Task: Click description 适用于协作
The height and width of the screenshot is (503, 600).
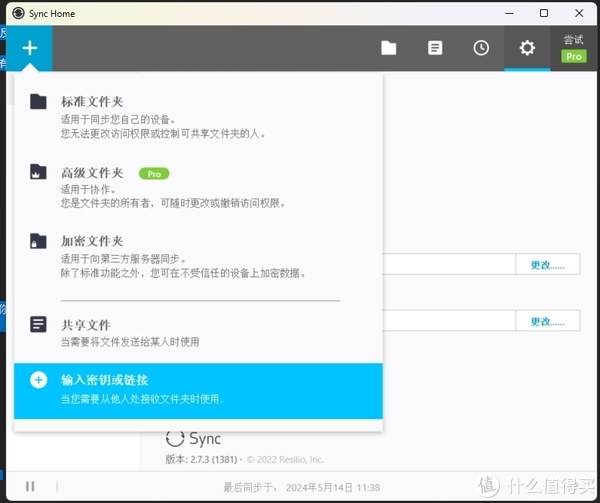Action: click(88, 189)
